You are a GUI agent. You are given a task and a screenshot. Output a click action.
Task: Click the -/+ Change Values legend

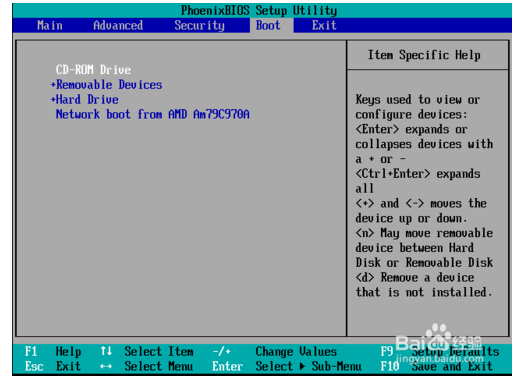274,352
